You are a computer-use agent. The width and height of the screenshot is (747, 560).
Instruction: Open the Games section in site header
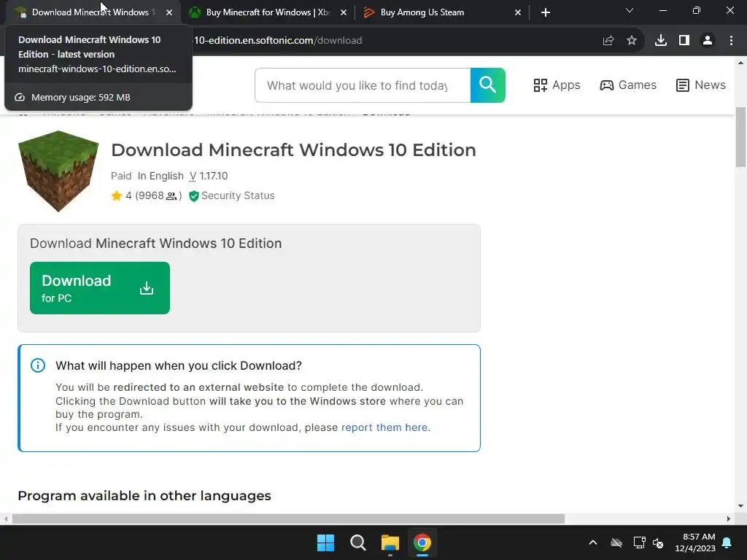628,85
